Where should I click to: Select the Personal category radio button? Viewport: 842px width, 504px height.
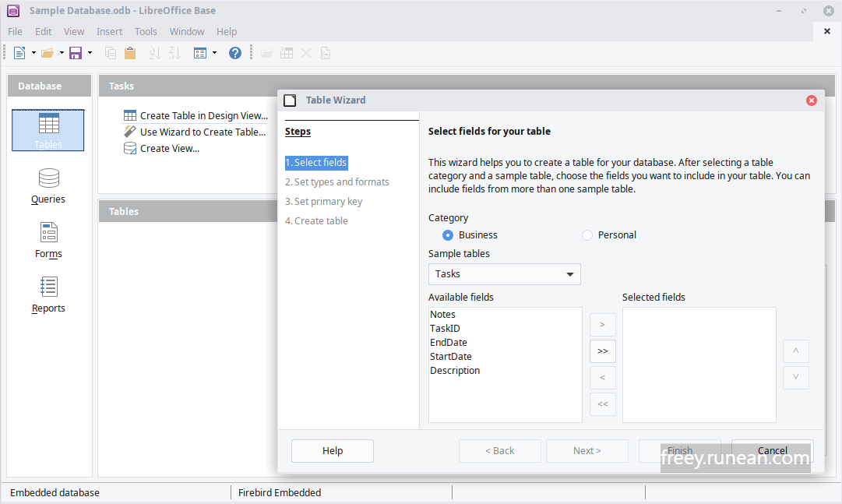(587, 235)
